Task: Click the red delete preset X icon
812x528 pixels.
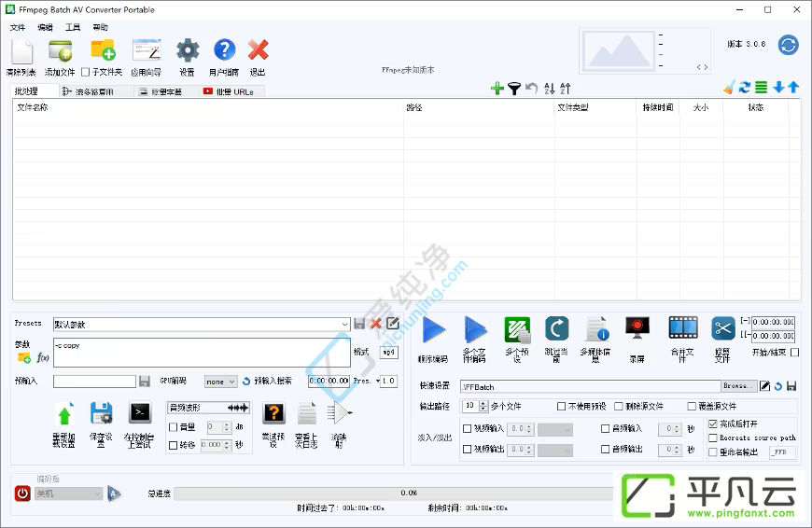Action: coord(376,324)
